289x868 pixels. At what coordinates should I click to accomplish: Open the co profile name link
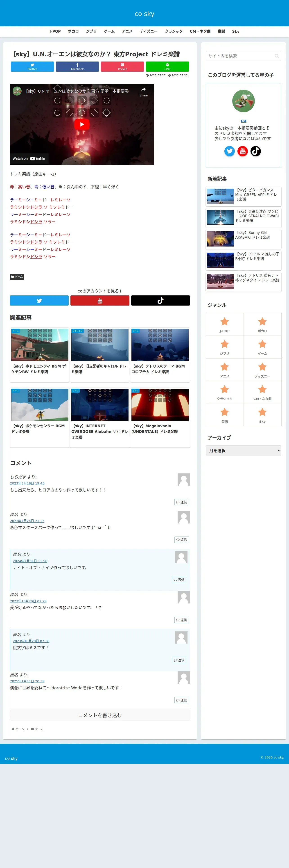point(244,121)
